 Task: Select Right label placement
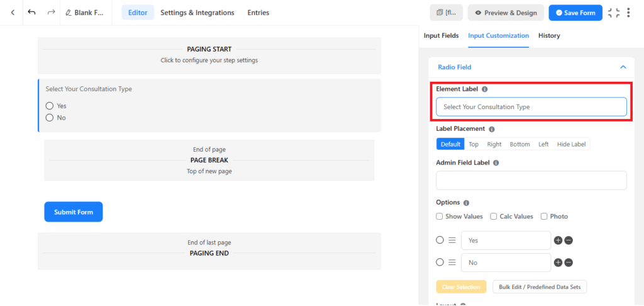[494, 144]
